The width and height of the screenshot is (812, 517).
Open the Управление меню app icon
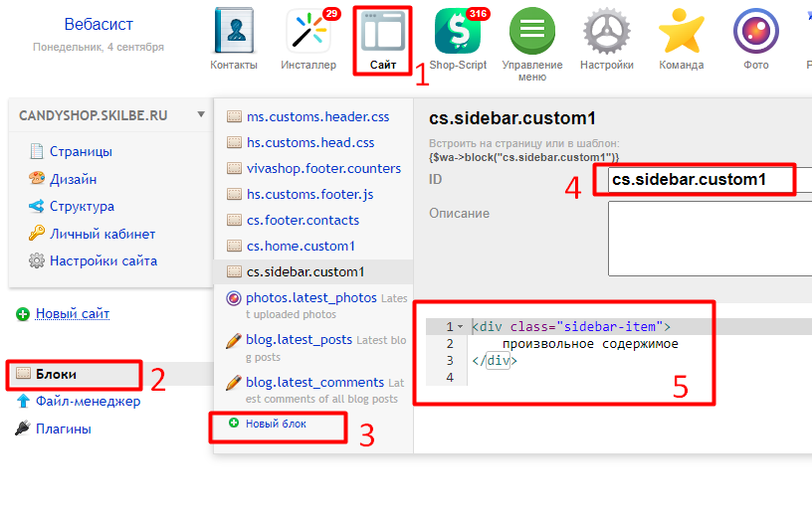coord(532,32)
